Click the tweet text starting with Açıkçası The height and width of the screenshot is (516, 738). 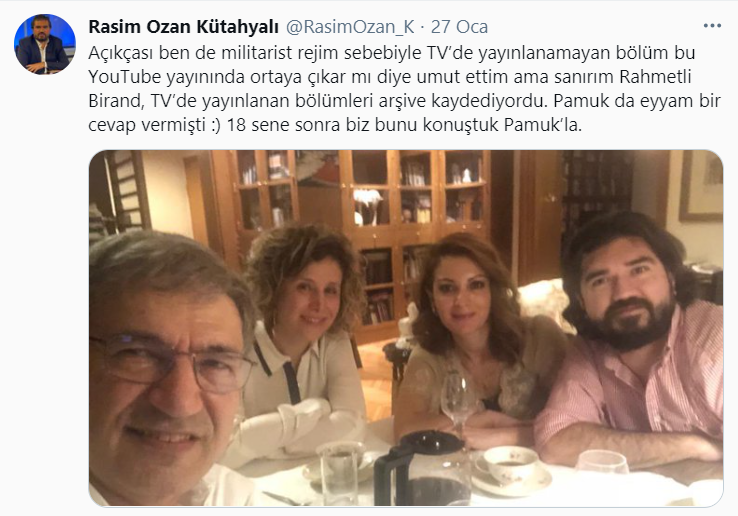click(404, 89)
